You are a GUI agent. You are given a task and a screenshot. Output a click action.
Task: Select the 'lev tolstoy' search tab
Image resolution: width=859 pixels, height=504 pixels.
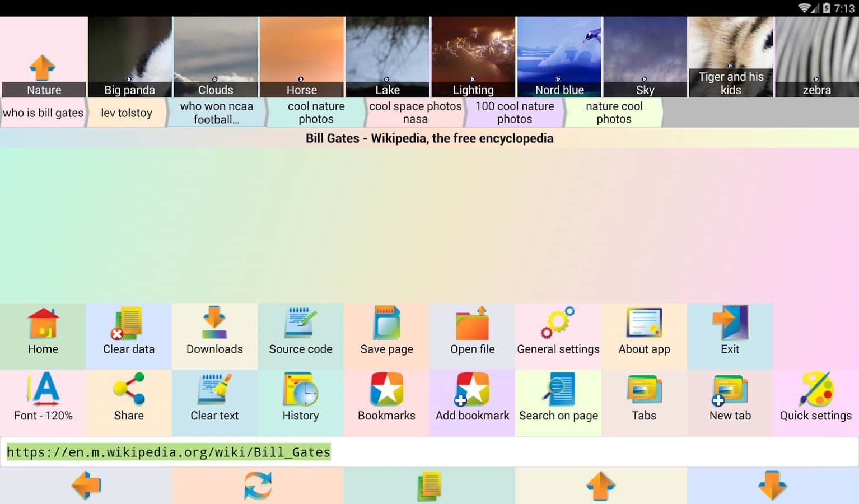point(127,113)
